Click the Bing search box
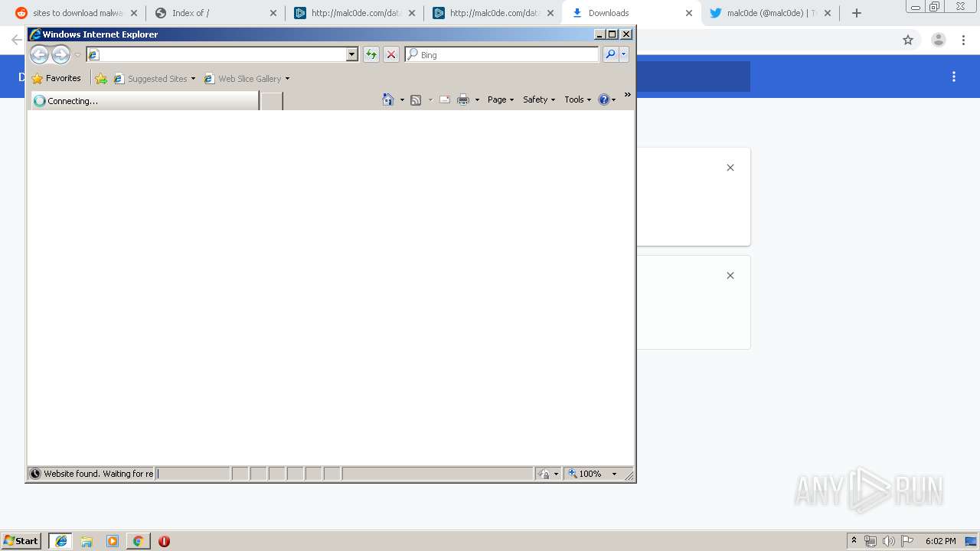The image size is (980, 551). [x=502, y=54]
